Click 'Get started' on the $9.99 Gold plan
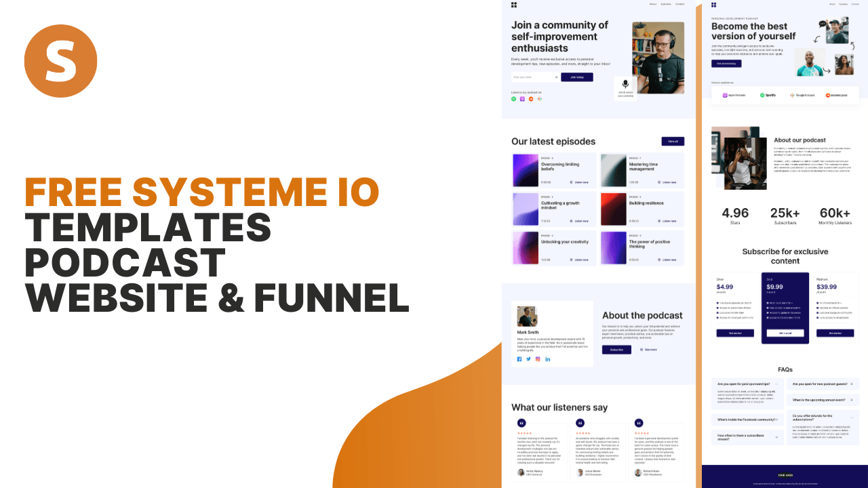This screenshot has height=488, width=868. 785,333
